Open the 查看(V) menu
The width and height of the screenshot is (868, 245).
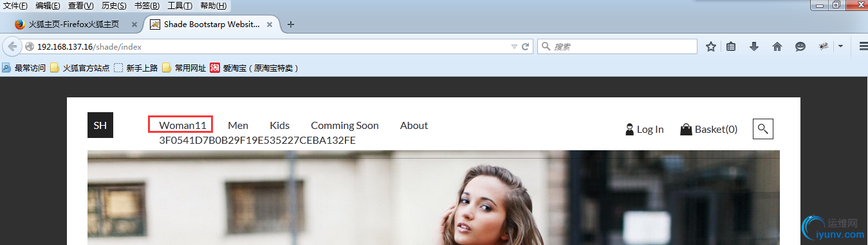[x=80, y=6]
